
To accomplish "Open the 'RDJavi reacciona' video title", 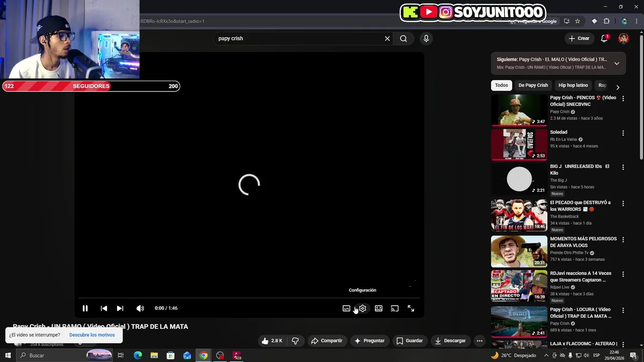I will [581, 277].
